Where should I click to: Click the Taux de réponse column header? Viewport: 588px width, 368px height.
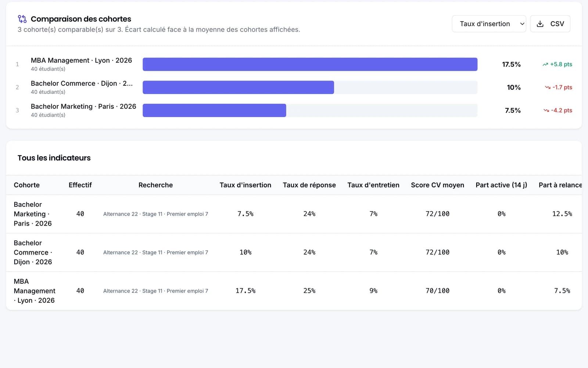click(x=309, y=185)
